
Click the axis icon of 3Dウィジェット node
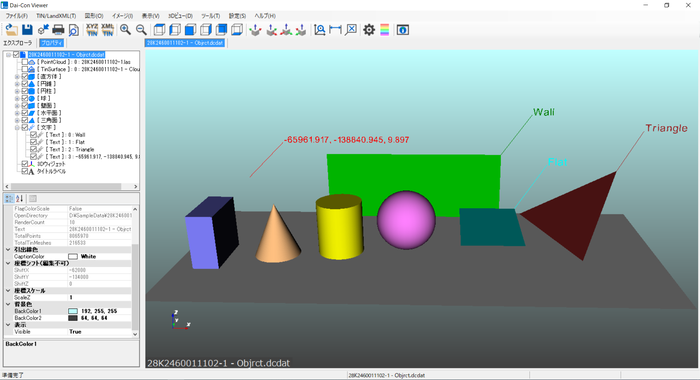[32, 164]
